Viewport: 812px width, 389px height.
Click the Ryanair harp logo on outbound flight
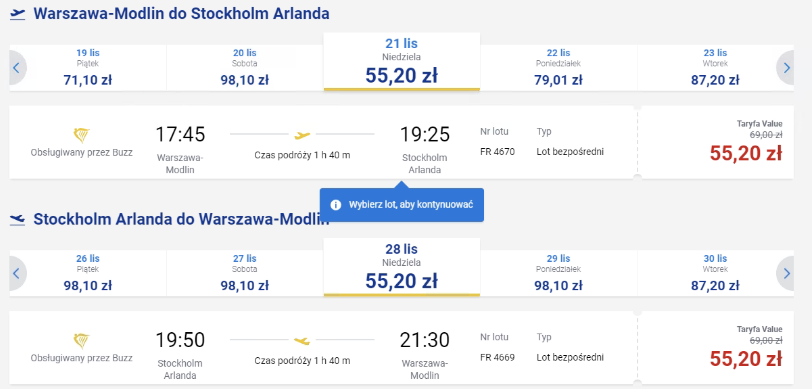click(81, 136)
